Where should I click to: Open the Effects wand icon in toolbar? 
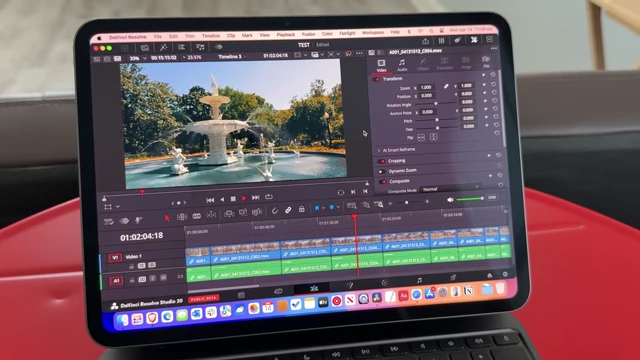tap(163, 47)
